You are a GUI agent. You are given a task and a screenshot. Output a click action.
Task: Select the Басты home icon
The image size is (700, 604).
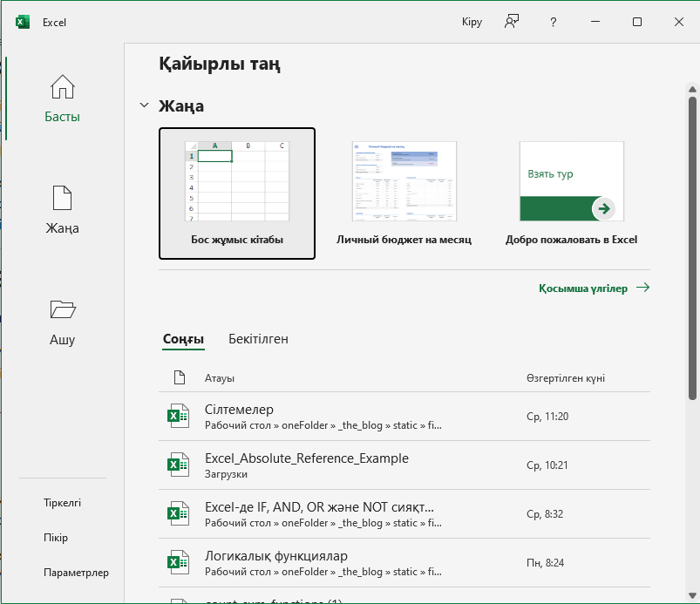click(63, 86)
